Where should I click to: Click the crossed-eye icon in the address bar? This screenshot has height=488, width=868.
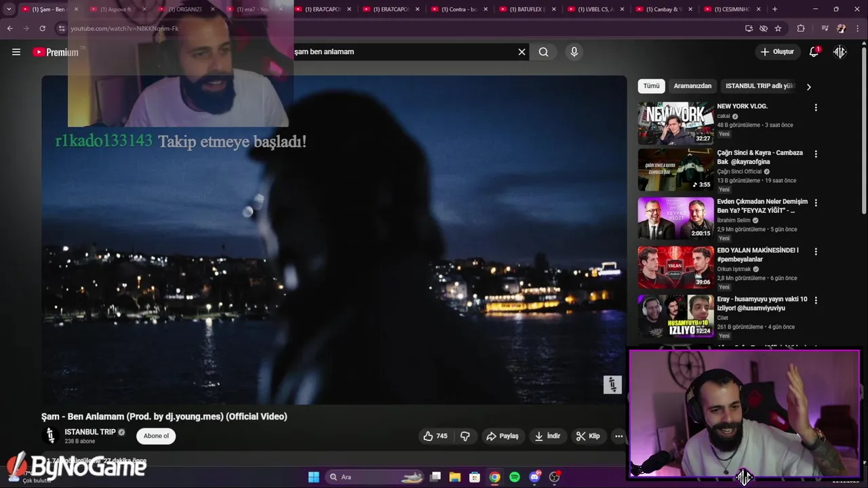click(x=764, y=28)
